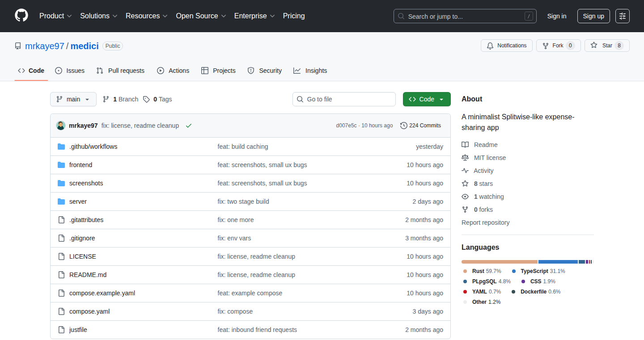Click the file icon for .gitignore
644x340 pixels.
tap(61, 238)
